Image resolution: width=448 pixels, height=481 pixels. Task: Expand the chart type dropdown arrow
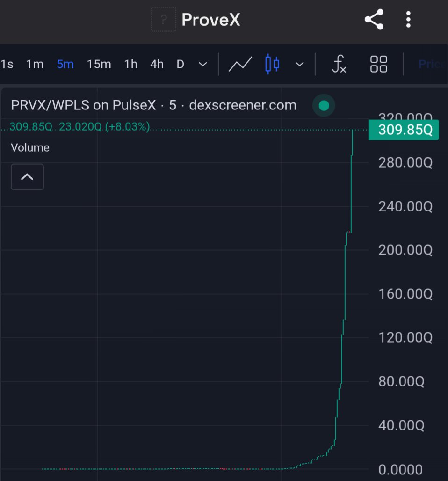pyautogui.click(x=300, y=65)
